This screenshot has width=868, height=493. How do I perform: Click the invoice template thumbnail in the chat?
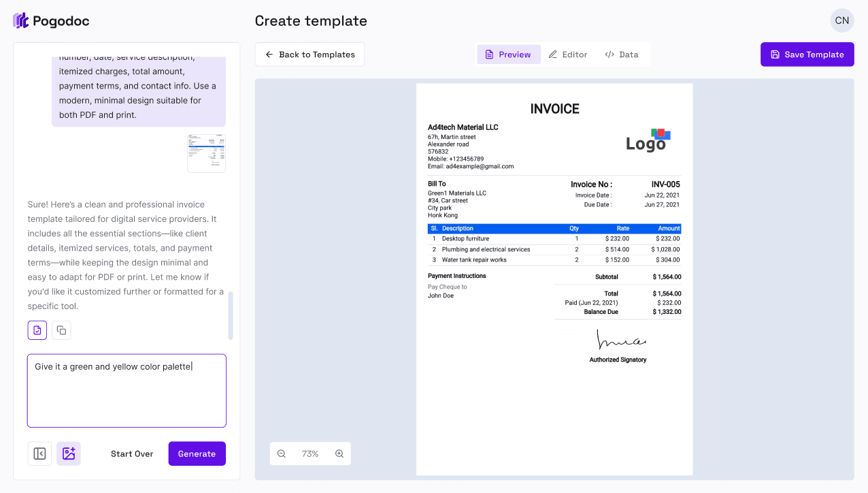tap(206, 152)
